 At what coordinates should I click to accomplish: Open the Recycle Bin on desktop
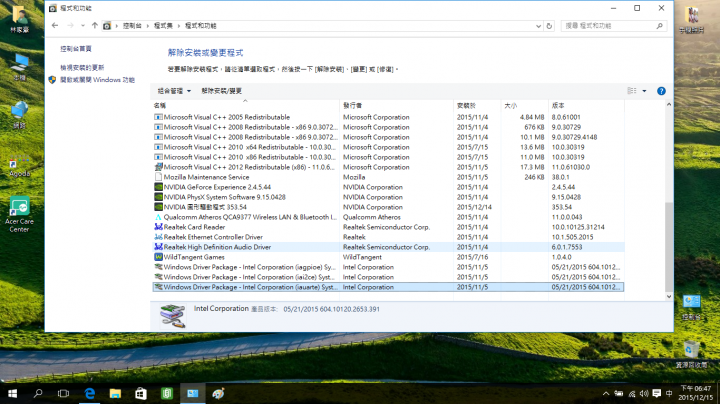coord(691,354)
